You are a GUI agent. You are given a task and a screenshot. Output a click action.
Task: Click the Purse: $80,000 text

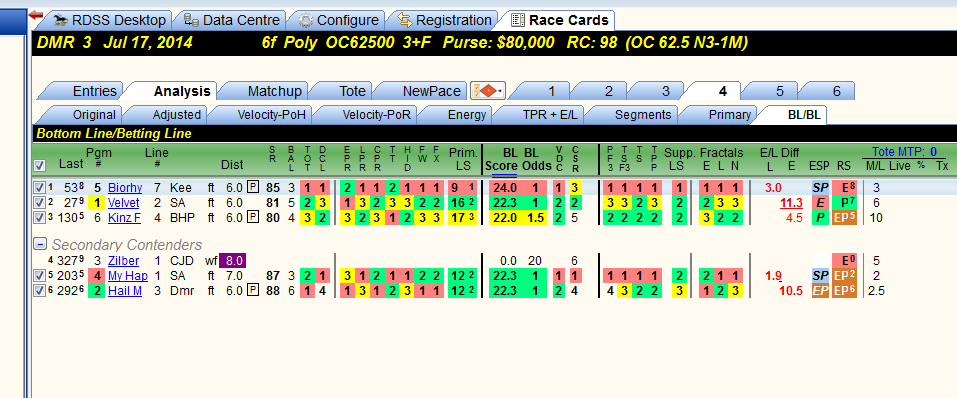499,43
